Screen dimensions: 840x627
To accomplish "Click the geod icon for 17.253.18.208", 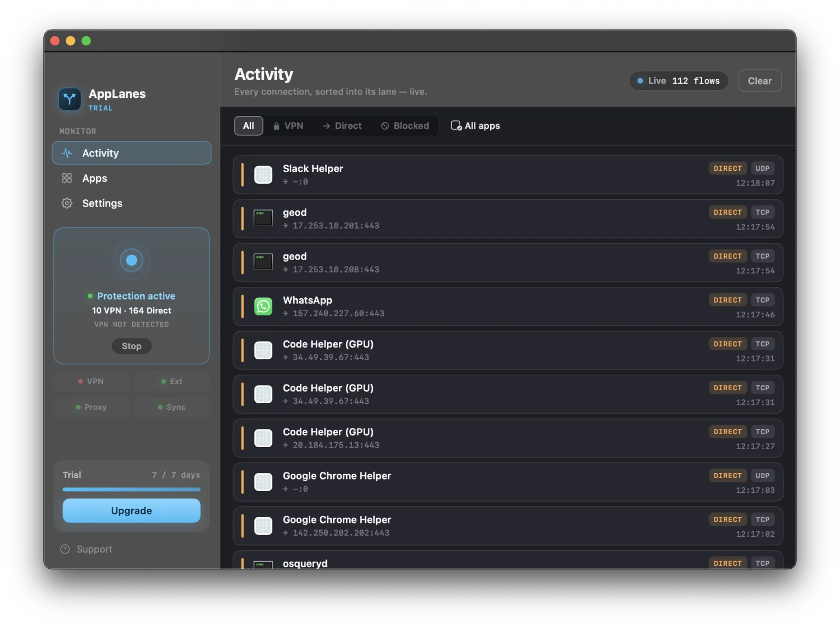I will click(263, 262).
